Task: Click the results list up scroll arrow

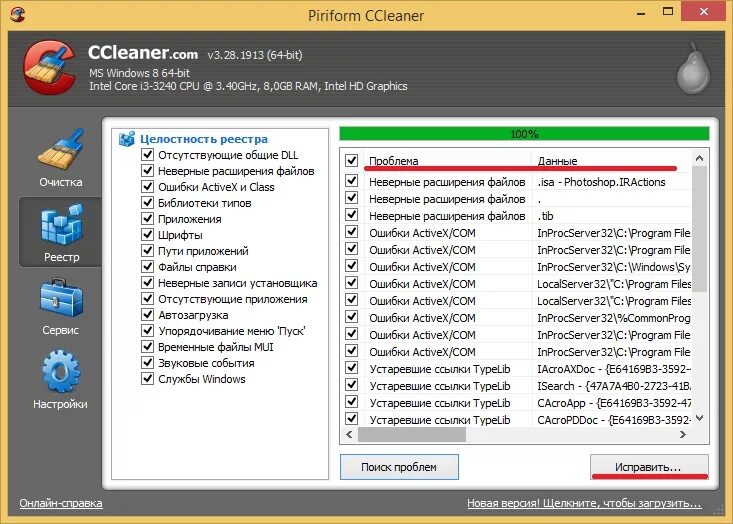Action: [x=699, y=158]
